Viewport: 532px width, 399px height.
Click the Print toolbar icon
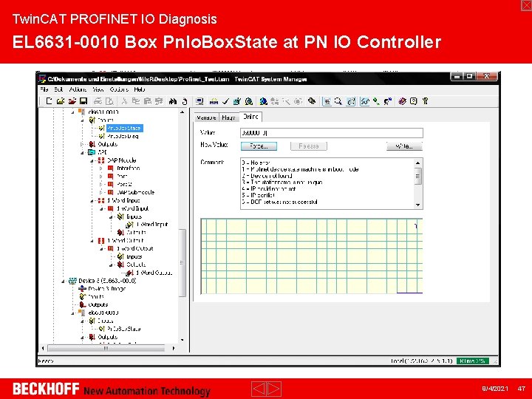pyautogui.click(x=98, y=101)
